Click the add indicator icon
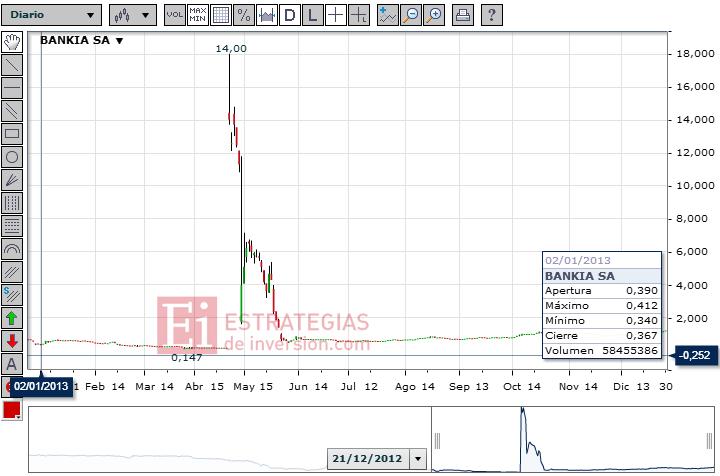720x476 pixels. click(x=388, y=15)
